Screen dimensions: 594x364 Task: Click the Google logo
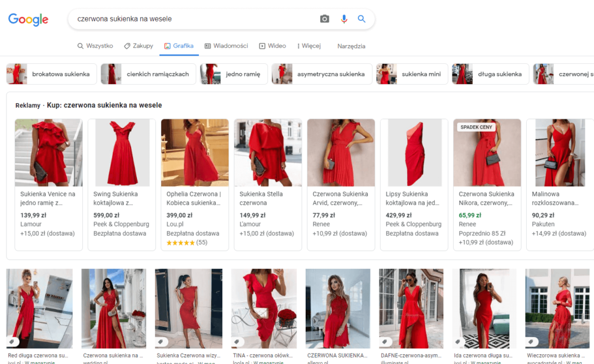28,19
